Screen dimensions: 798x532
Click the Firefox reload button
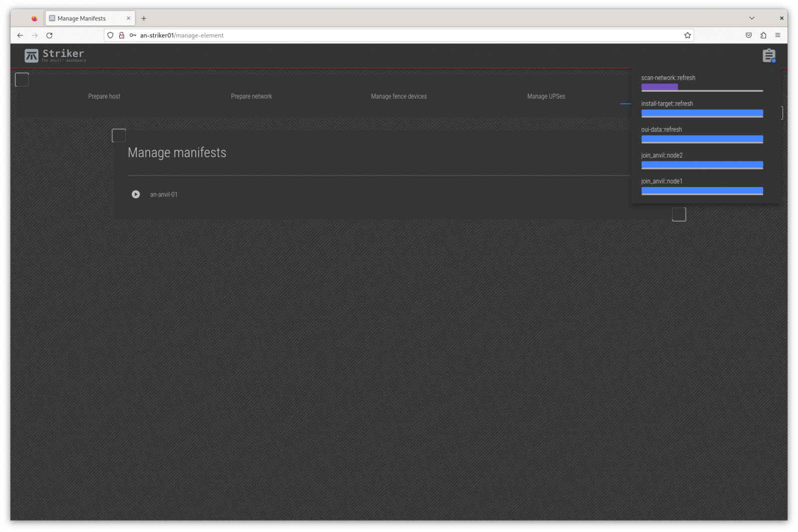49,35
